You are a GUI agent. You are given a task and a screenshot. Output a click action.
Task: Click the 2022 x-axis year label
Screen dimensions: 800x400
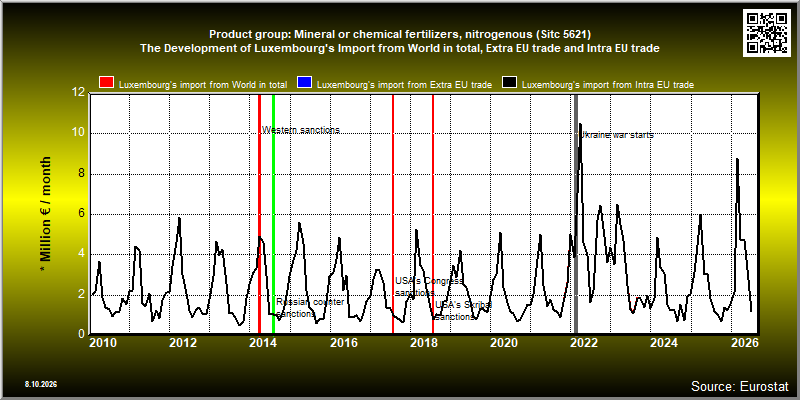583,343
